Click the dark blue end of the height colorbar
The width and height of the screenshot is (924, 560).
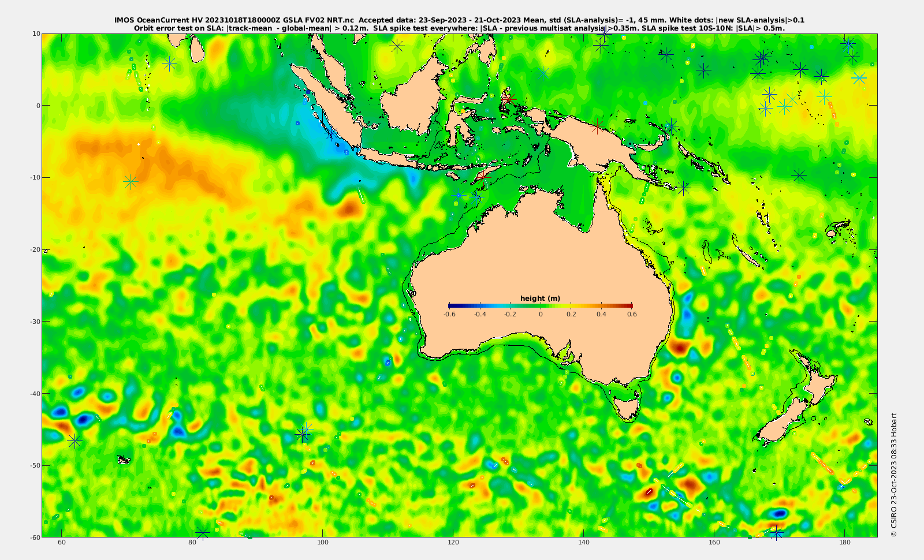(453, 305)
